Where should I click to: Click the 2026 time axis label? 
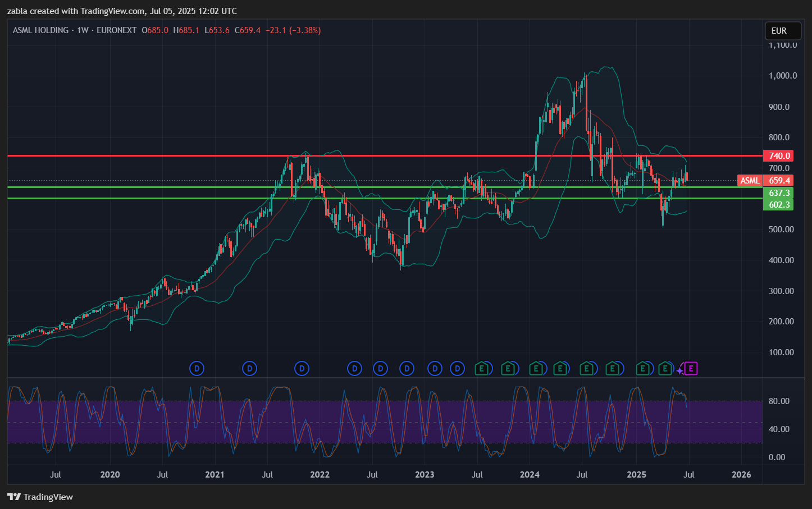tap(741, 475)
